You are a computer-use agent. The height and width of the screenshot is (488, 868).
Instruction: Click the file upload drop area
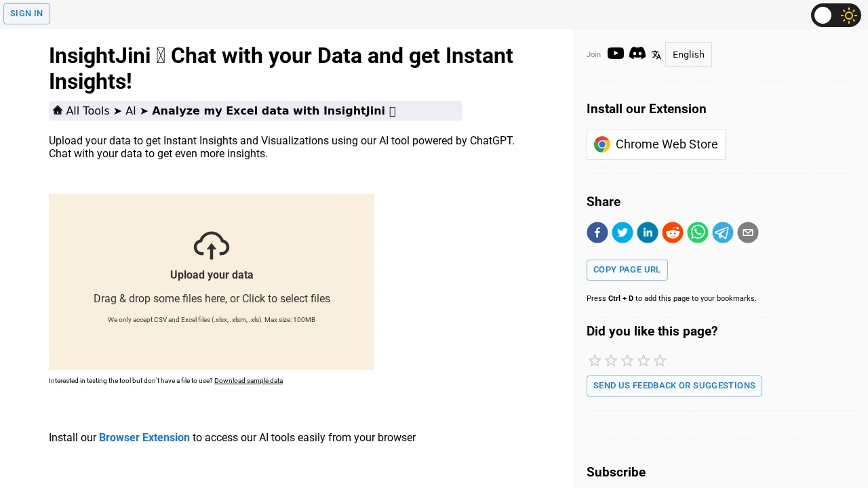coord(212,282)
